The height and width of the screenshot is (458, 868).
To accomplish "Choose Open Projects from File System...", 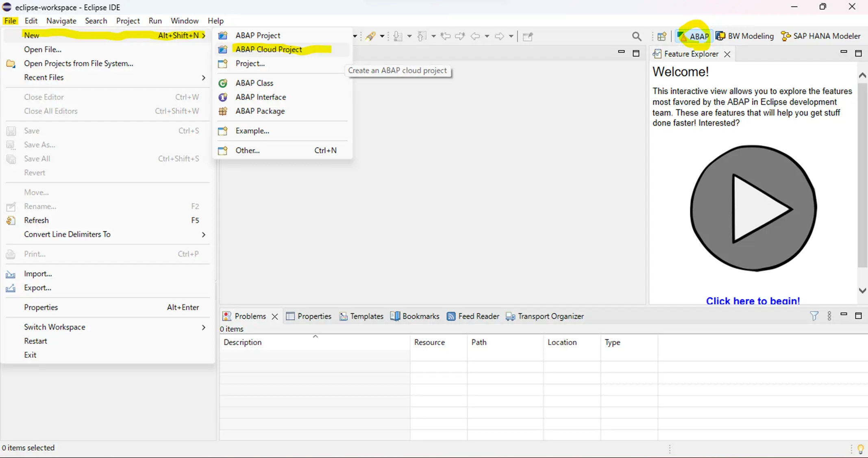I will 108,63.
